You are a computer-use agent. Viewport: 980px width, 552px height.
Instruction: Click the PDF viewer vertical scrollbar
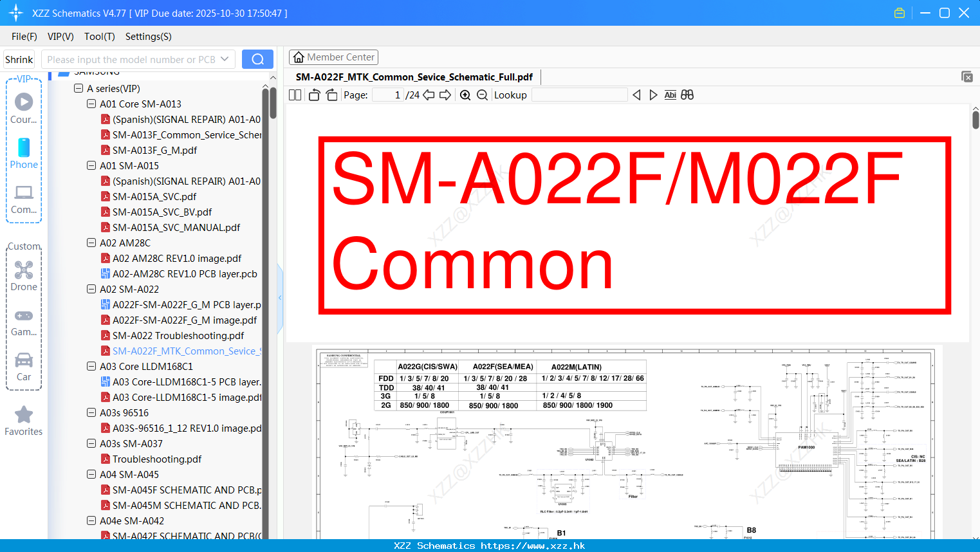click(975, 120)
